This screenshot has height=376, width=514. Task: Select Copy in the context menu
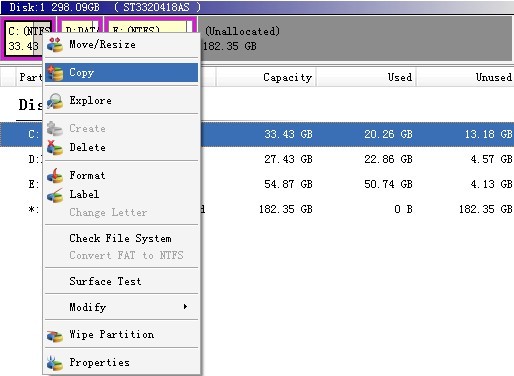[122, 73]
